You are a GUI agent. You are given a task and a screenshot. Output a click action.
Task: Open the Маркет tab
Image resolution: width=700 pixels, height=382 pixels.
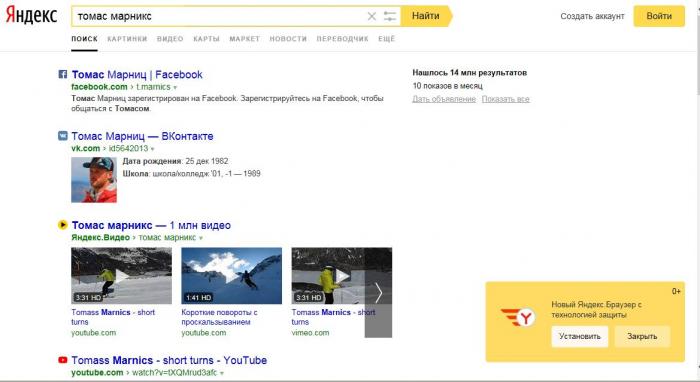pos(245,39)
